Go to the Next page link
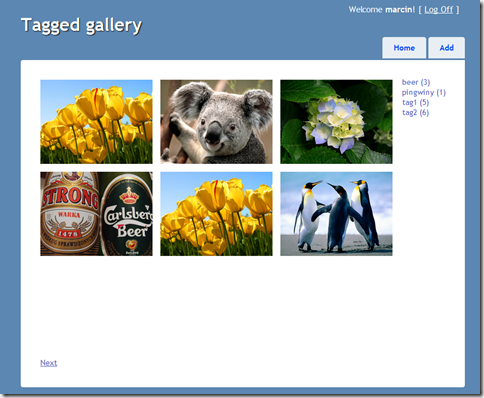This screenshot has height=398, width=484. (x=49, y=363)
